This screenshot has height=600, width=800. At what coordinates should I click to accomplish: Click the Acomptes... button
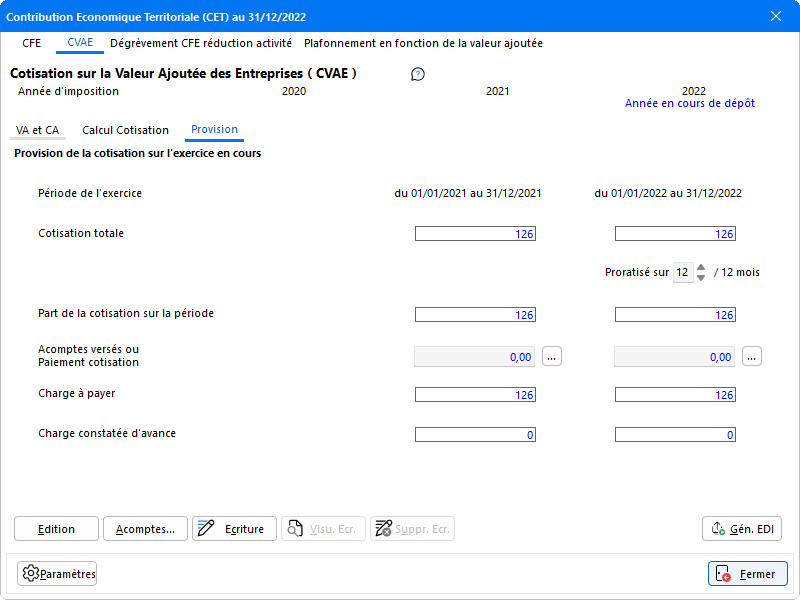point(145,529)
